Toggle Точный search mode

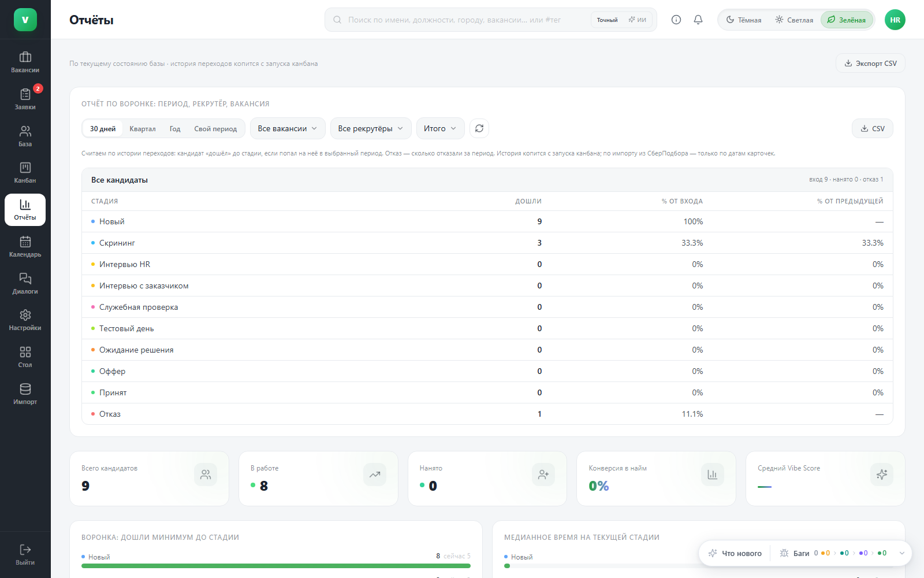[607, 20]
